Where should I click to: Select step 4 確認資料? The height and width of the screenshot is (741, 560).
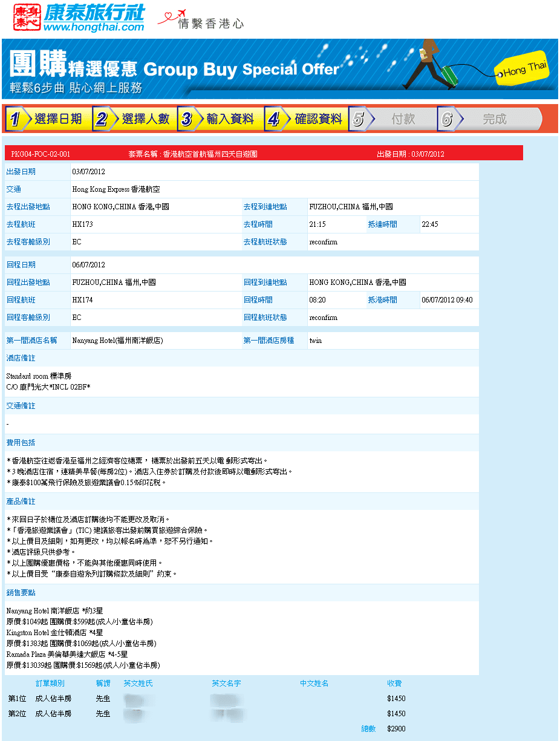pyautogui.click(x=318, y=119)
